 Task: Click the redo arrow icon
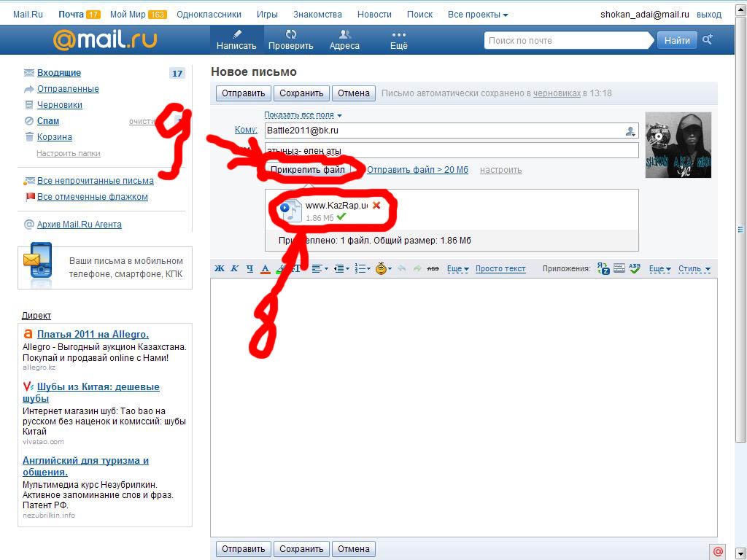[417, 268]
